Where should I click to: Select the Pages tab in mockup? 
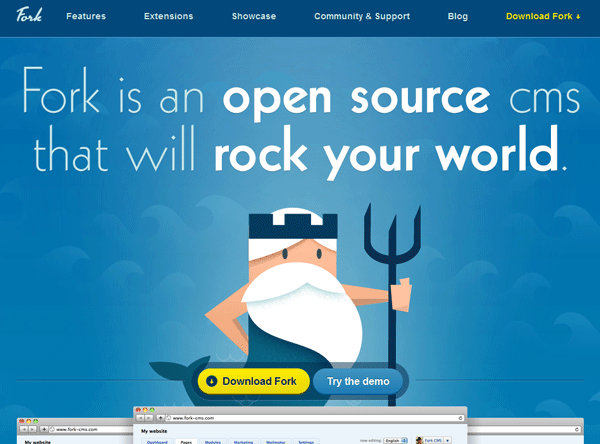186,441
